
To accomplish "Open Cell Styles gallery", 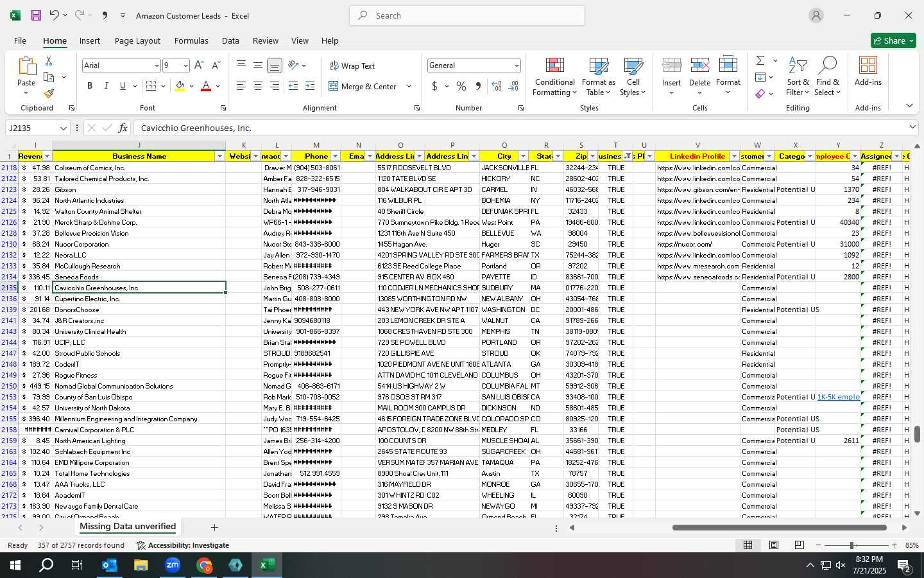I will point(633,77).
